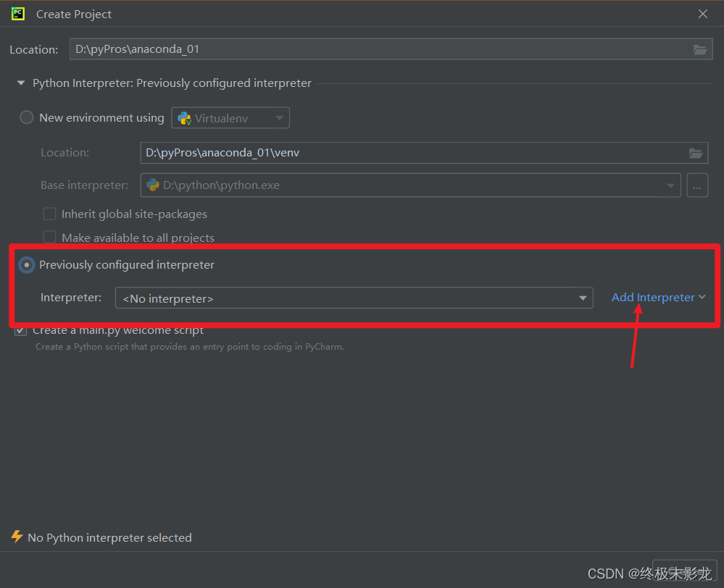
Task: Click the welcome script description text
Action: [x=190, y=347]
